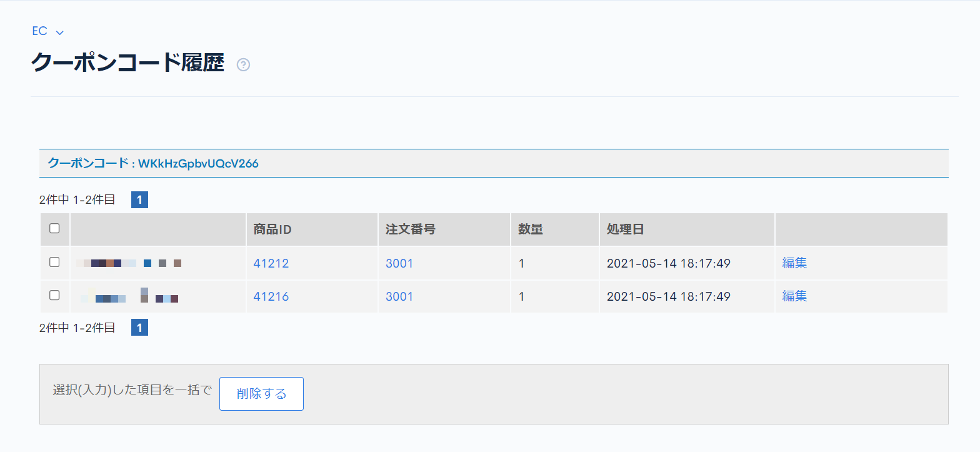Check the box for product 41212 row
This screenshot has width=980, height=452.
[x=54, y=263]
